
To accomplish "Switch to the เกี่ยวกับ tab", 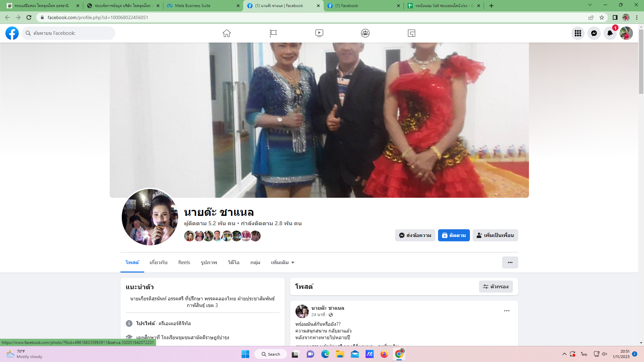I will (158, 262).
